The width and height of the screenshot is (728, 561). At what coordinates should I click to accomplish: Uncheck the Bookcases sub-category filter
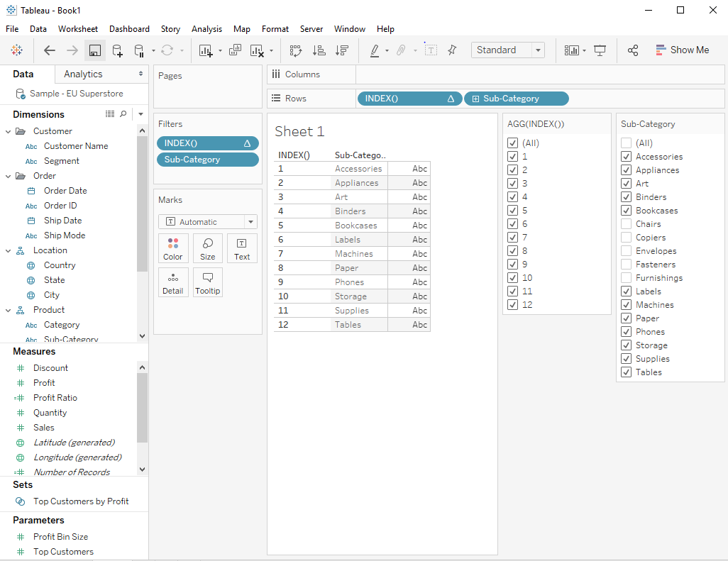click(626, 211)
